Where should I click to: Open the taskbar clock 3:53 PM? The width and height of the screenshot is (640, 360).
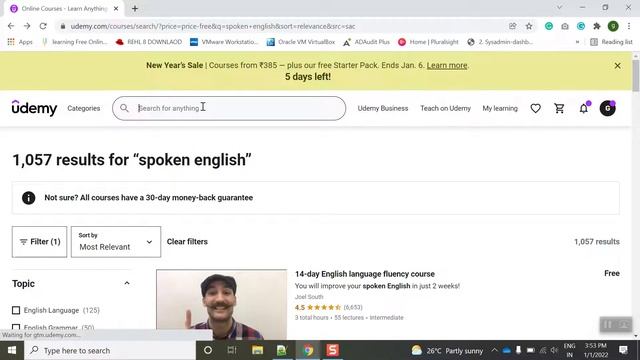(x=596, y=350)
